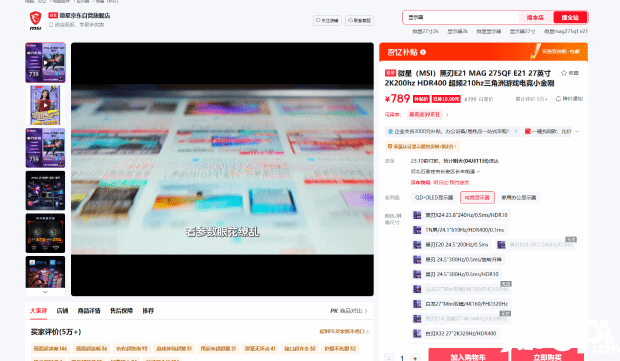Viewport: 620px width, 361px height.
Task: Click the 立即购买 buy-now button
Action: click(x=547, y=356)
